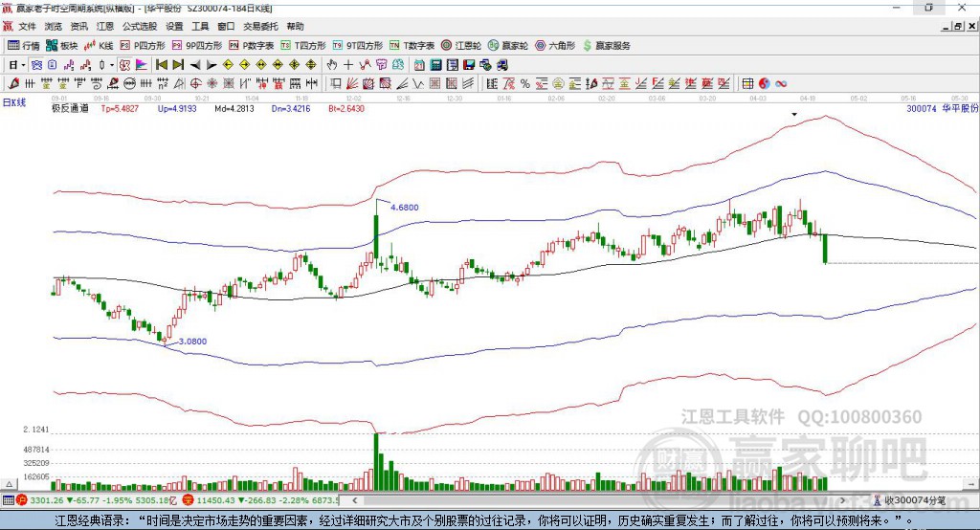Click the 权 adjusted-price toggle icon

coord(125,65)
